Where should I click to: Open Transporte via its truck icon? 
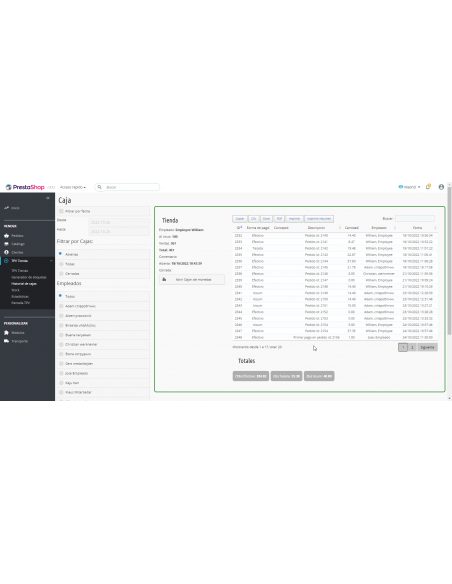click(x=6, y=341)
